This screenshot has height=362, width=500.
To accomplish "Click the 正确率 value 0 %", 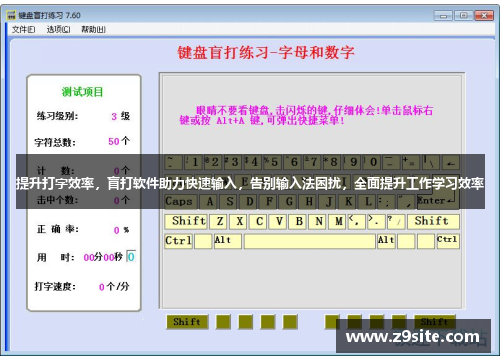I will click(121, 230).
